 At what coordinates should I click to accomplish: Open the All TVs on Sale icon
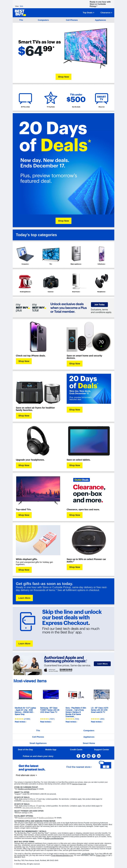coord(25,98)
